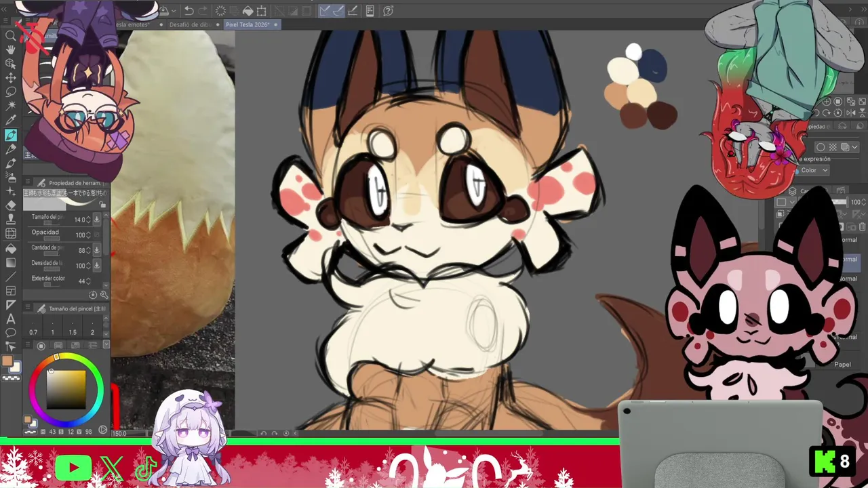Screen dimensions: 868x488
Task: Select the Eyedropper tool
Action: click(x=10, y=121)
